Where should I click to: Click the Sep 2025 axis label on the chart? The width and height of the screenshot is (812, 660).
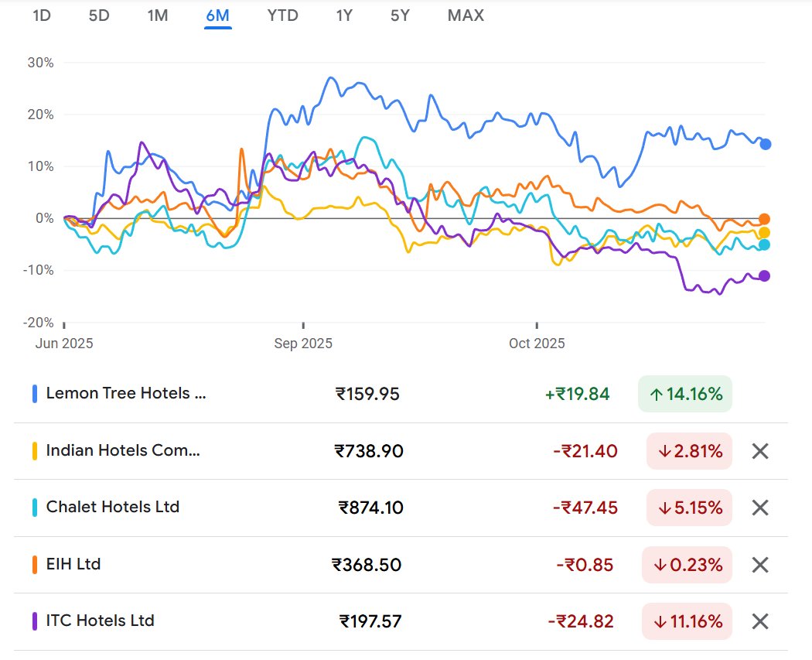coord(303,343)
